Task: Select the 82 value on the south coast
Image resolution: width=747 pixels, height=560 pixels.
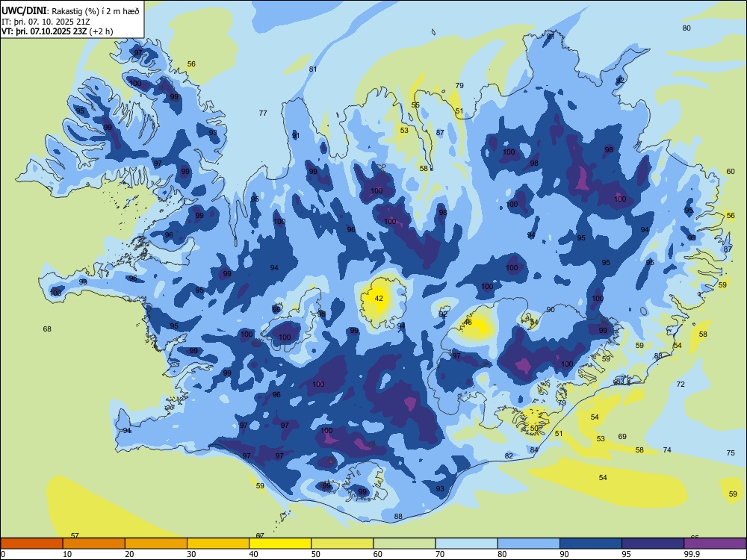Action: (x=509, y=456)
